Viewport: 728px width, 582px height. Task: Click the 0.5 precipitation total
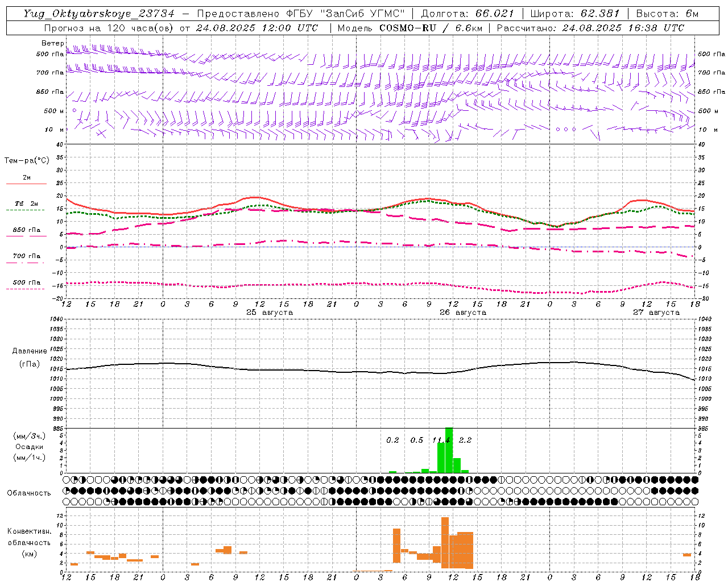click(417, 440)
